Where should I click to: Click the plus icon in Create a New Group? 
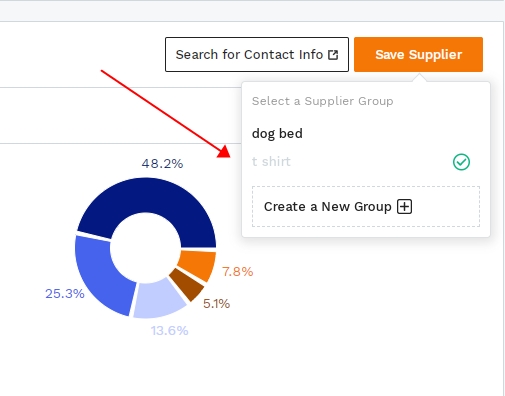point(404,207)
